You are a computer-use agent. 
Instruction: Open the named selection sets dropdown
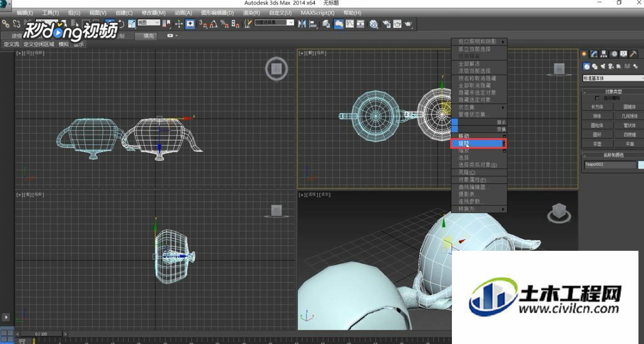point(274,23)
